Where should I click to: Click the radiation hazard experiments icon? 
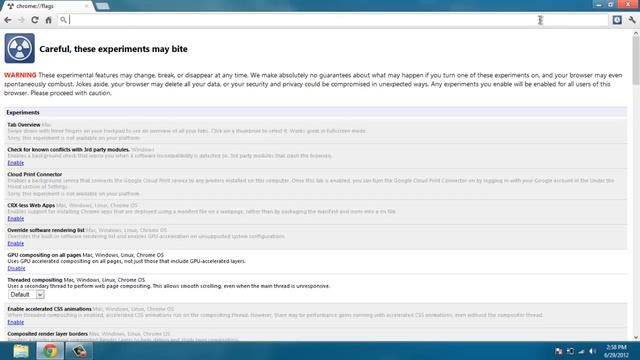coord(20,48)
